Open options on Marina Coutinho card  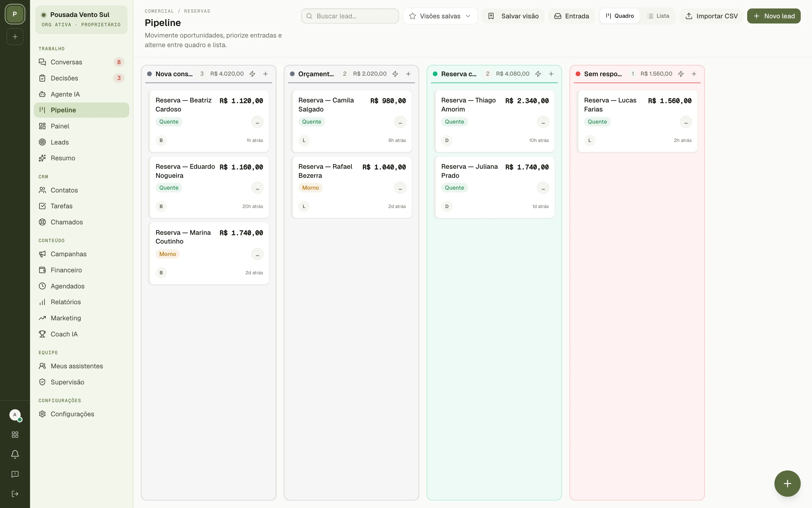tap(257, 254)
